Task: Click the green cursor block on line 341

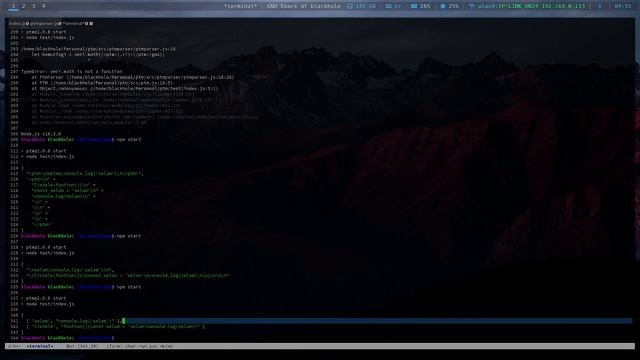Action: [x=123, y=321]
